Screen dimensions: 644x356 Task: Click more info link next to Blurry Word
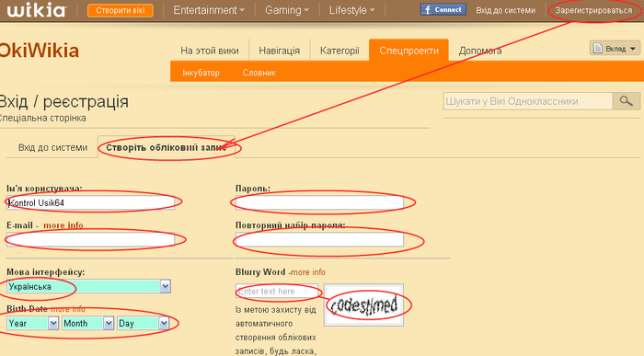pos(308,272)
